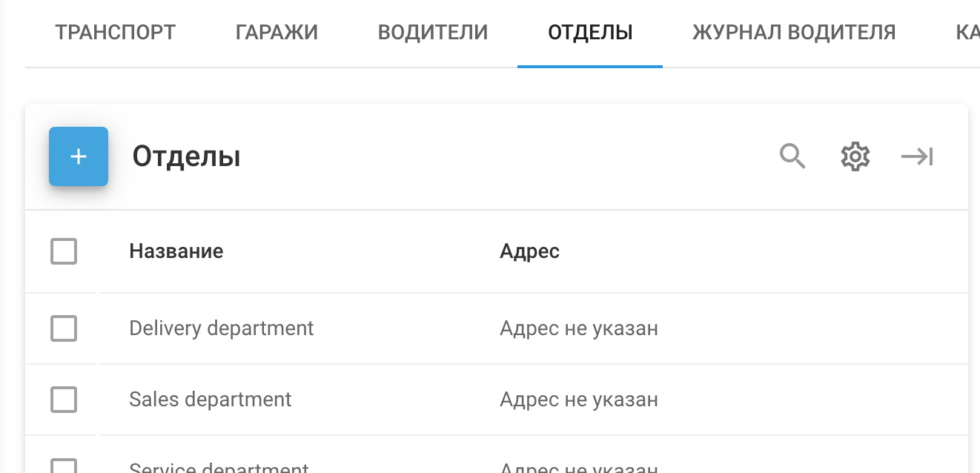Sort by the Название column header
The width and height of the screenshot is (980, 473).
tap(176, 251)
